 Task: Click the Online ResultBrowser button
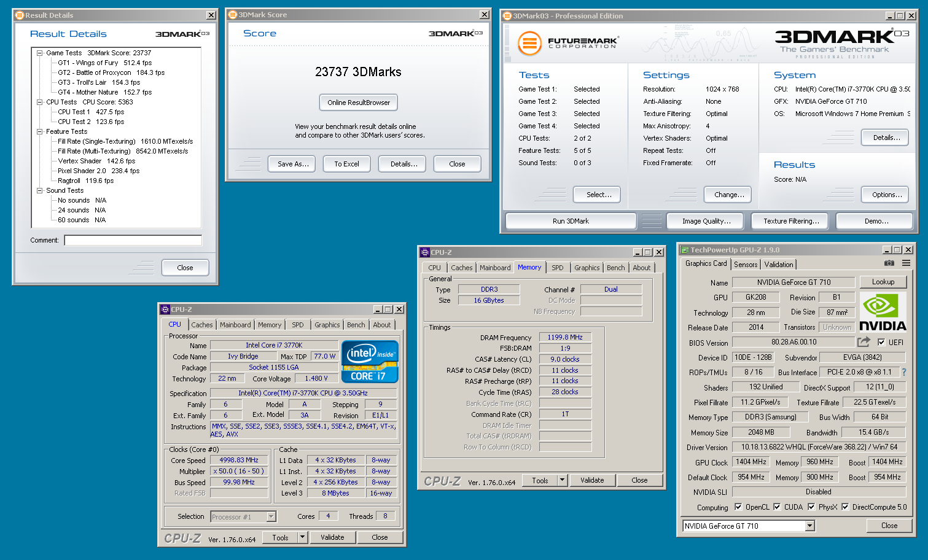359,103
